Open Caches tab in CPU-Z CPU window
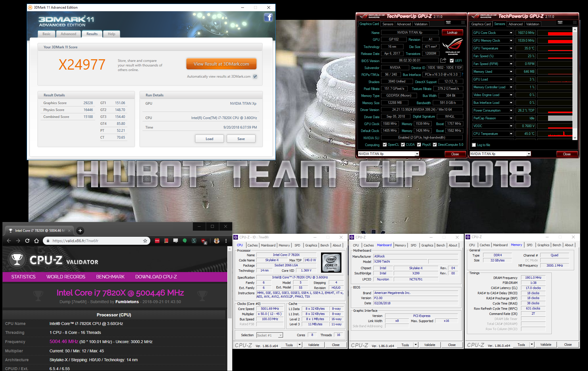This screenshot has height=371, width=588. (x=253, y=245)
